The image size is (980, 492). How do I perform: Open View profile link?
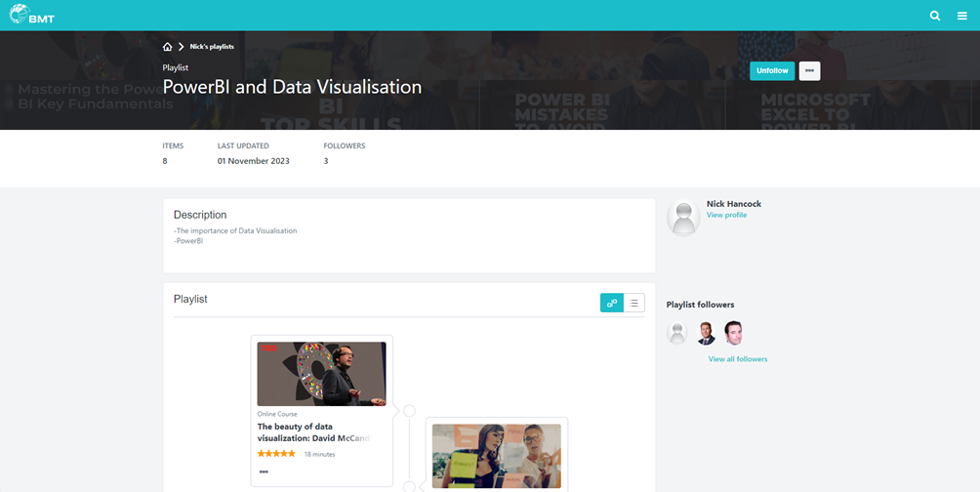726,215
